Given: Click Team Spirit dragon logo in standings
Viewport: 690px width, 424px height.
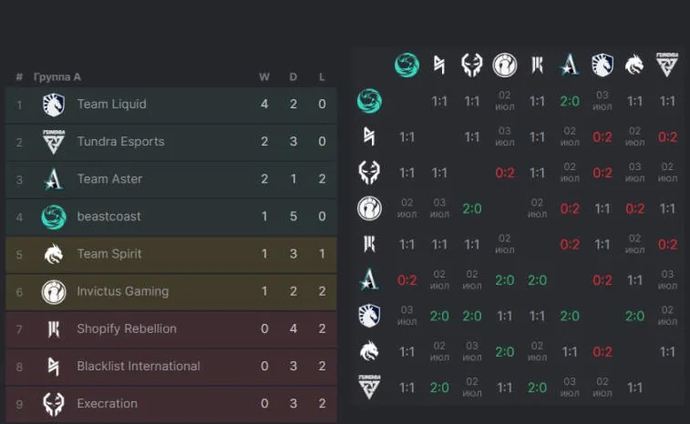Looking at the screenshot, I should point(53,254).
